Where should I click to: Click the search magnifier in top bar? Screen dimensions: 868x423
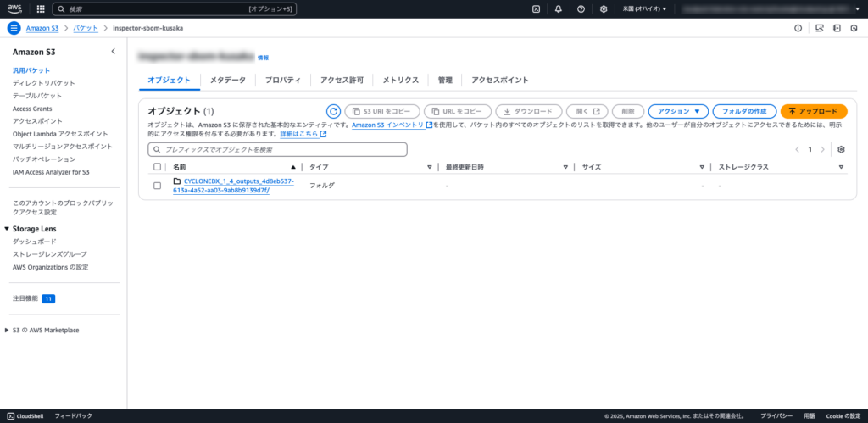[x=61, y=8]
